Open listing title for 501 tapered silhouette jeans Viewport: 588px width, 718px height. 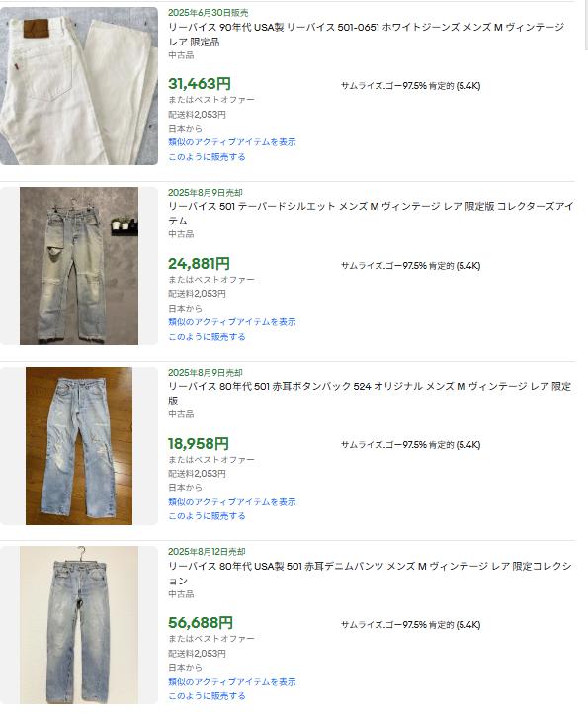tap(371, 214)
